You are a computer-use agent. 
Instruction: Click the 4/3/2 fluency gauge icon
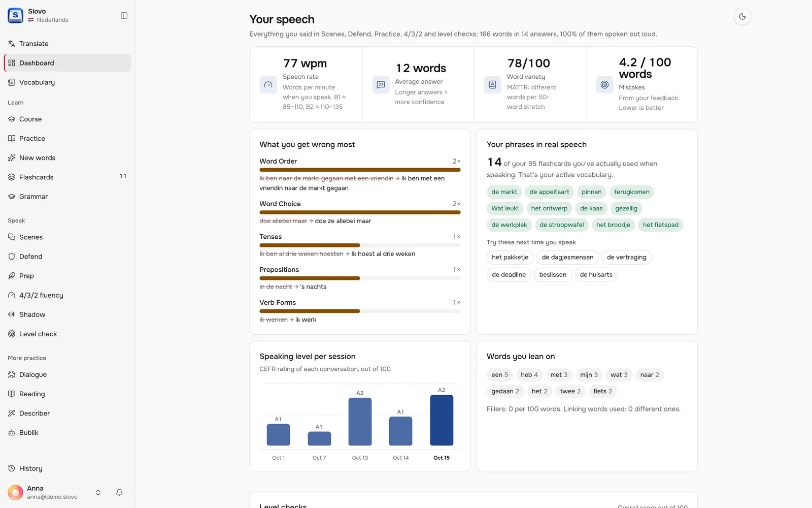click(x=12, y=295)
